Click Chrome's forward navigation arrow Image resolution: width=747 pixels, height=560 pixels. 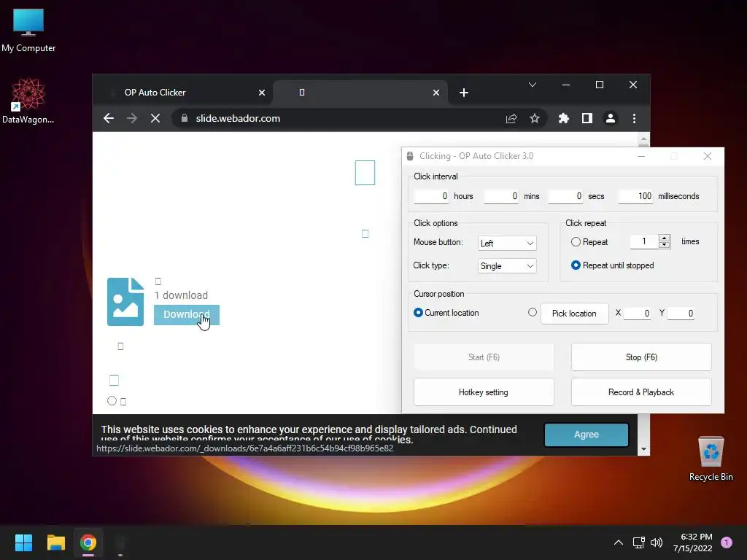coord(132,119)
